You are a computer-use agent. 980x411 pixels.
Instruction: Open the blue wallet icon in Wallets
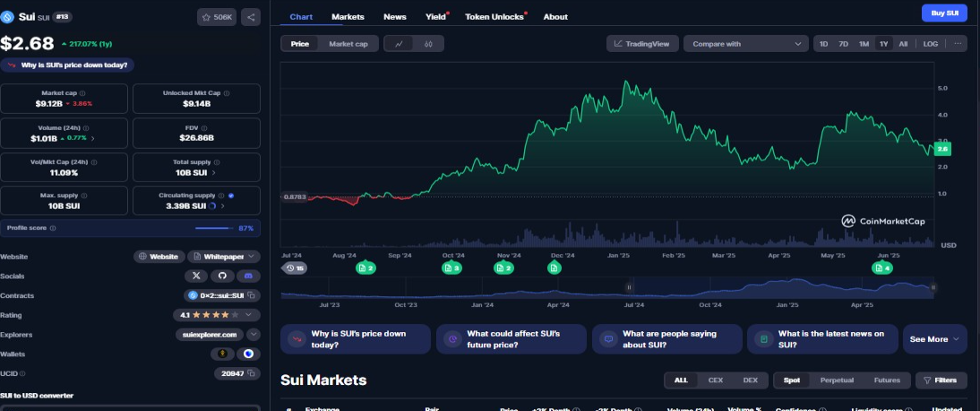pos(249,355)
